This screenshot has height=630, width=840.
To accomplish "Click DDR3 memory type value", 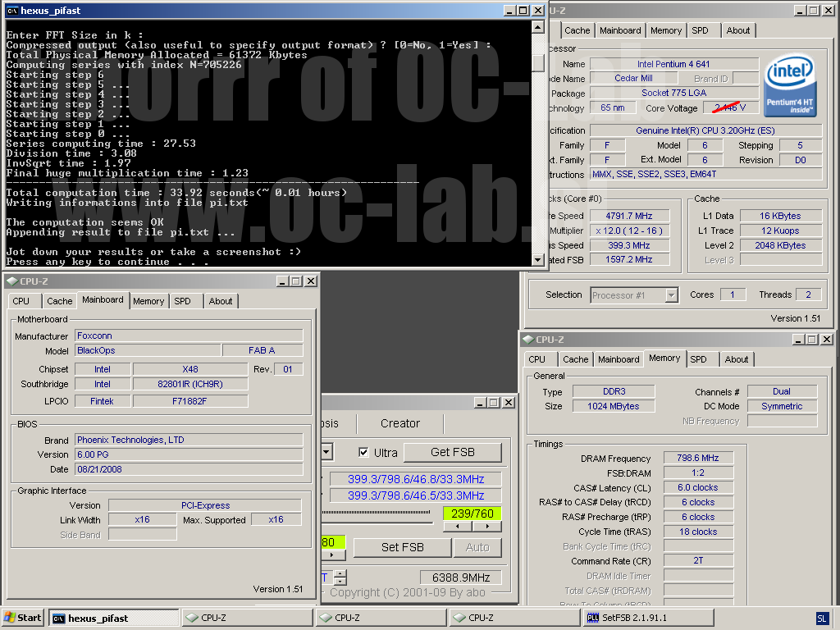I will click(614, 391).
